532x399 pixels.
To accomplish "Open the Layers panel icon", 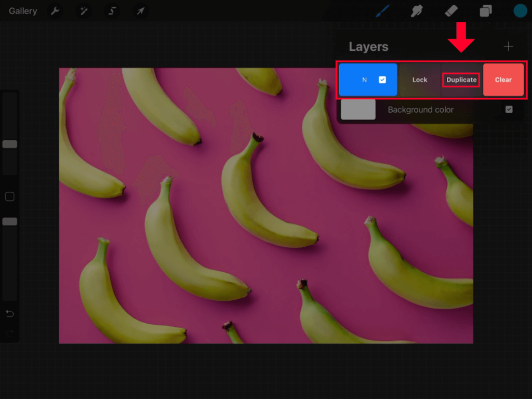I will click(x=485, y=10).
